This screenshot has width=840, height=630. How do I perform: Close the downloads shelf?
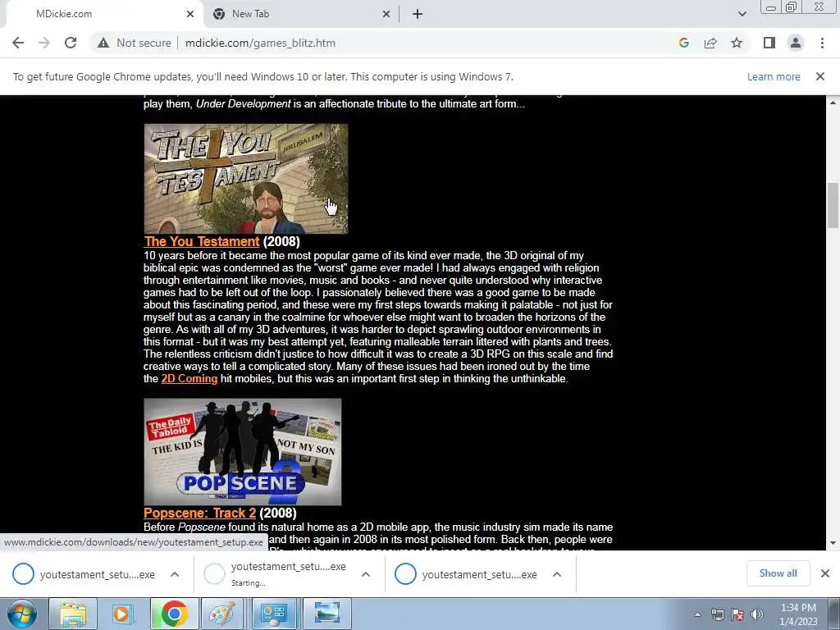tap(825, 573)
